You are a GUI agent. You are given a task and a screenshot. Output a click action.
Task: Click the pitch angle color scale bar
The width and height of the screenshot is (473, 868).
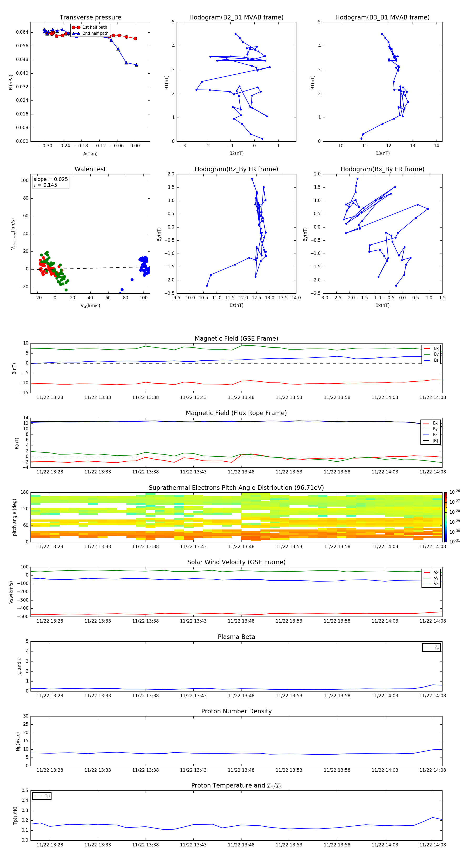click(446, 517)
